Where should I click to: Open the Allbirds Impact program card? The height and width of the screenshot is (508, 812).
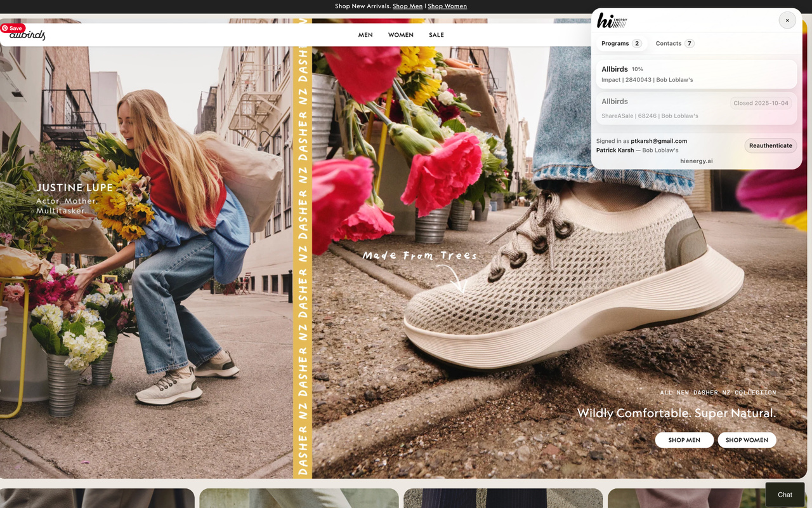coord(696,74)
